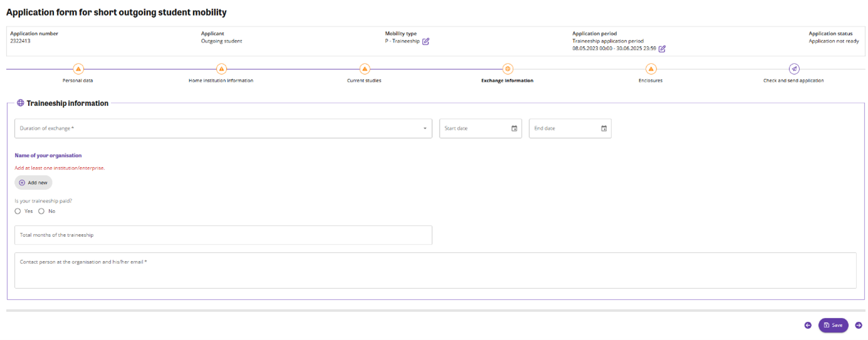Open the End date calendar picker icon
The image size is (868, 340).
[x=604, y=128]
